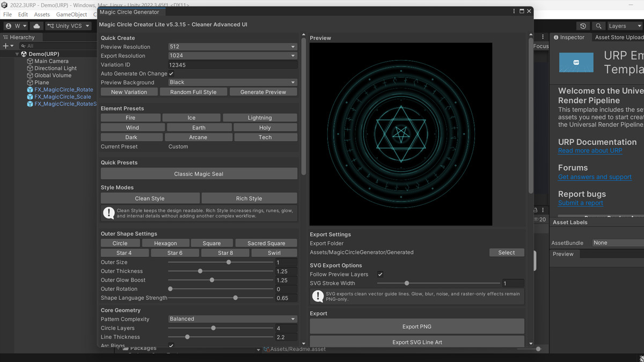644x362 pixels.
Task: Click the Hierarchy search field
Action: pos(59,46)
